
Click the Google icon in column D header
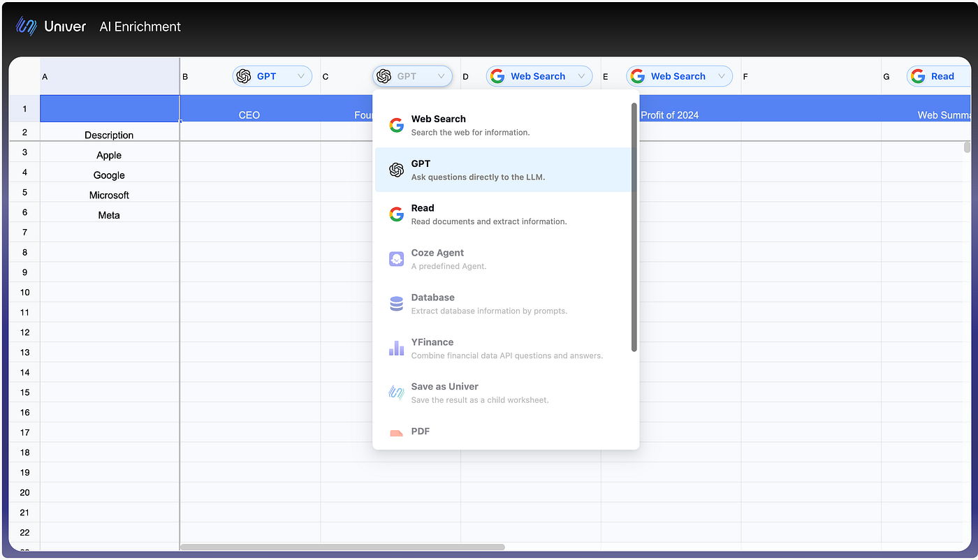point(497,76)
